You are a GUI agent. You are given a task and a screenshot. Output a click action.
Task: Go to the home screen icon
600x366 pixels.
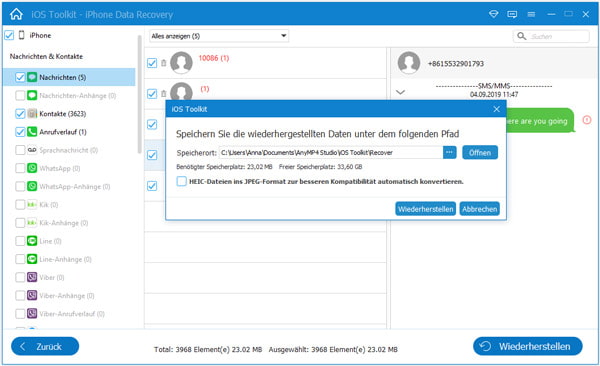coord(16,14)
